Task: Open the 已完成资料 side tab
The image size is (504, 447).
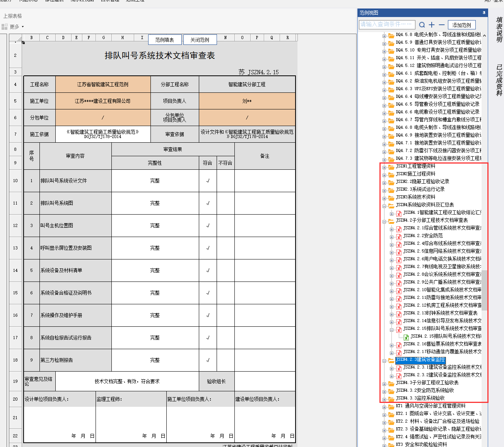Action: (499, 80)
